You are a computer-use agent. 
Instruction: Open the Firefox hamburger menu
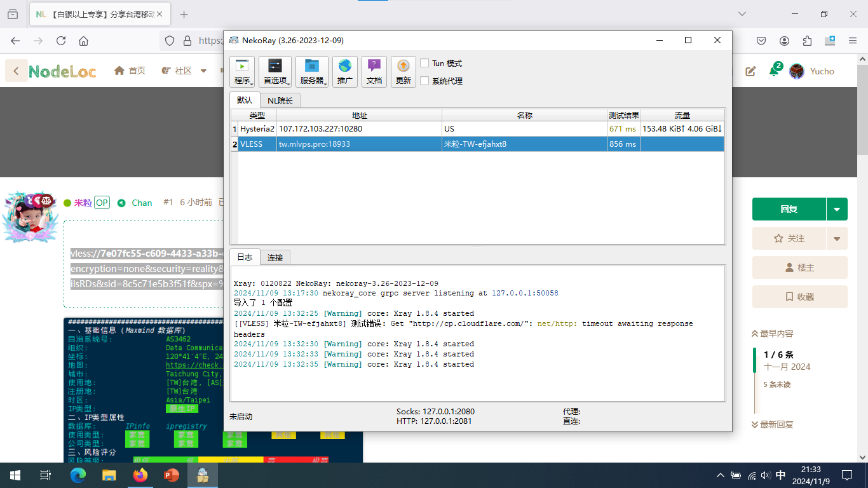coord(853,41)
